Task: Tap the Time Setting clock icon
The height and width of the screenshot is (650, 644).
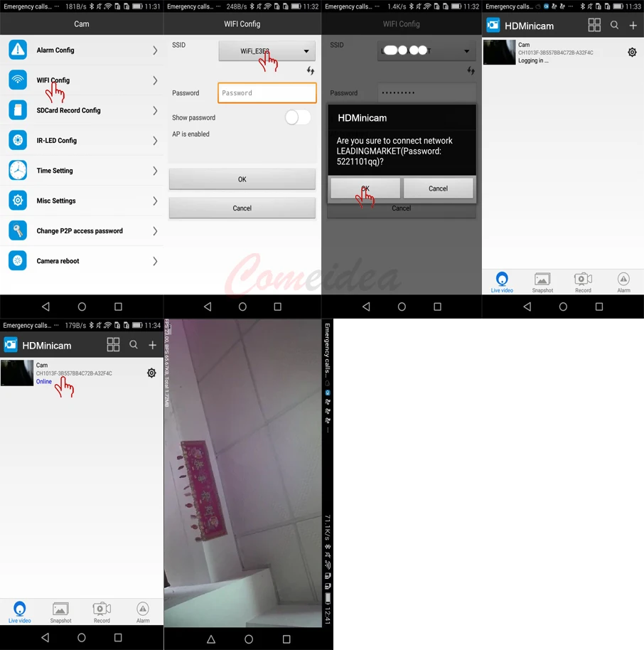Action: 18,171
